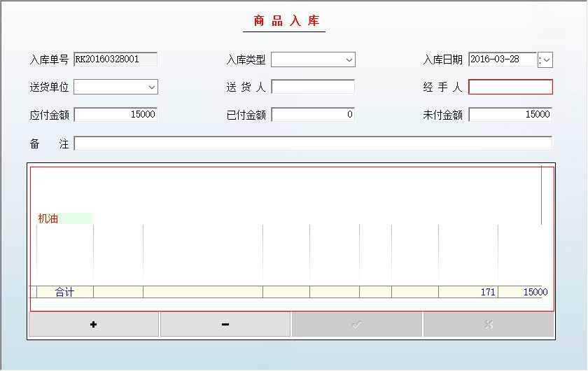Click the 应付金额 field showing 15000
This screenshot has width=588, height=371.
[115, 114]
